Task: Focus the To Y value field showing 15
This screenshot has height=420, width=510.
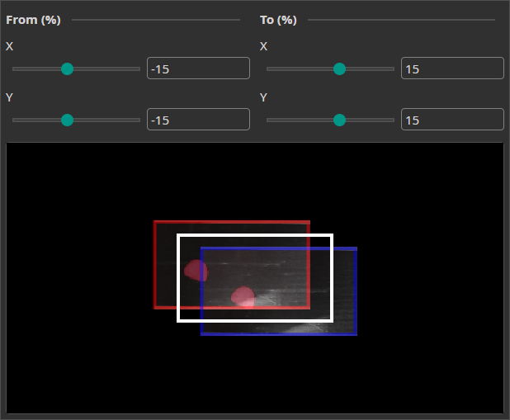Action: tap(452, 120)
